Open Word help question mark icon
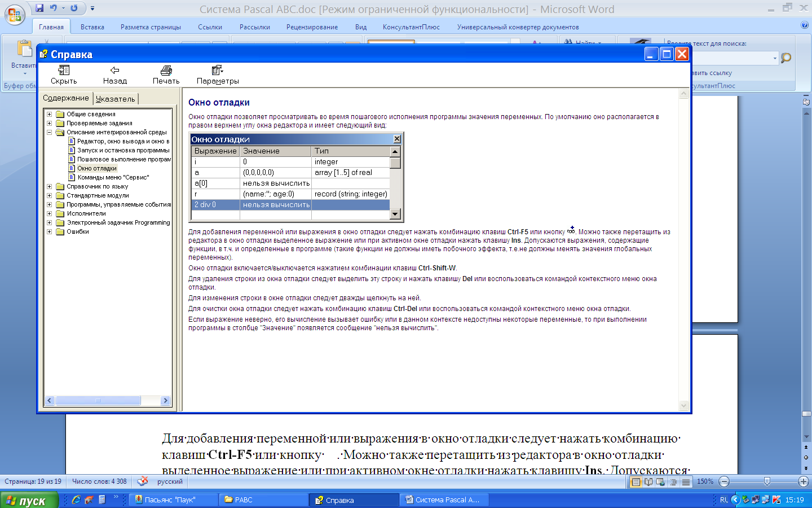This screenshot has height=508, width=812. tap(805, 25)
